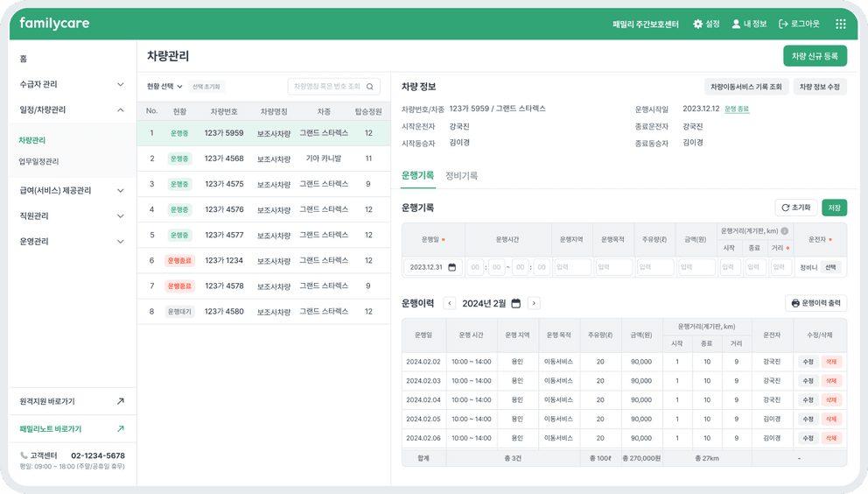Click the 탑승정원 column header
868x494 pixels.
coord(368,111)
